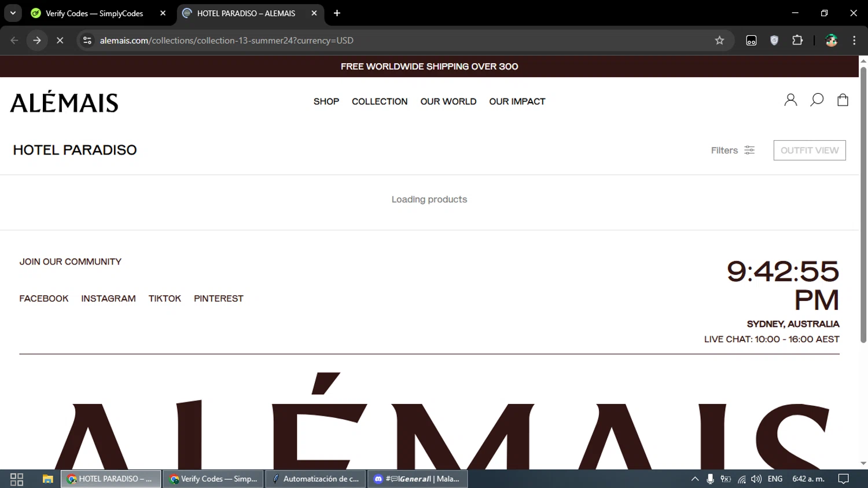Open the battery status tray icon

[x=726, y=479]
